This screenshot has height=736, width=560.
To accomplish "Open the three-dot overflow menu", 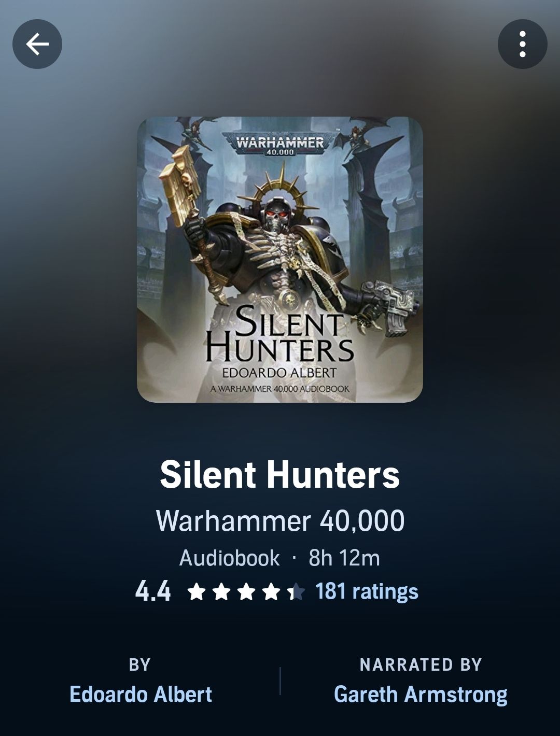I will click(x=522, y=44).
